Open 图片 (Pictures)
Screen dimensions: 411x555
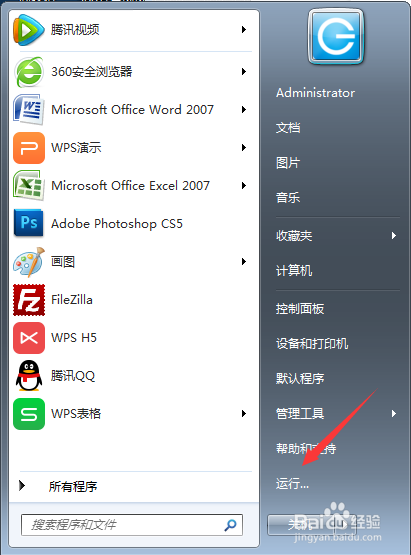click(x=288, y=163)
